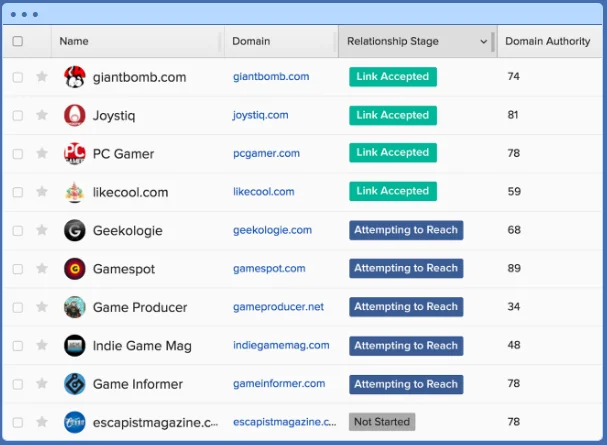Click Gamespot's domain authority value 89
Screen dimensions: 607x445
tap(514, 268)
